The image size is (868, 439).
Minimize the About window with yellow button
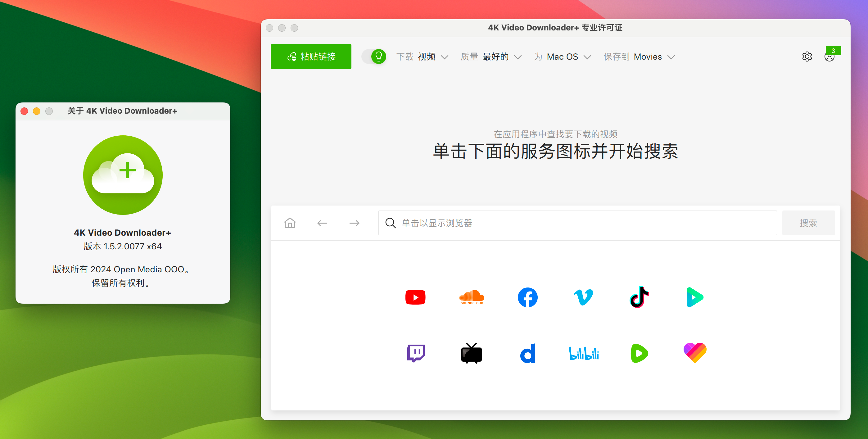coord(37,111)
